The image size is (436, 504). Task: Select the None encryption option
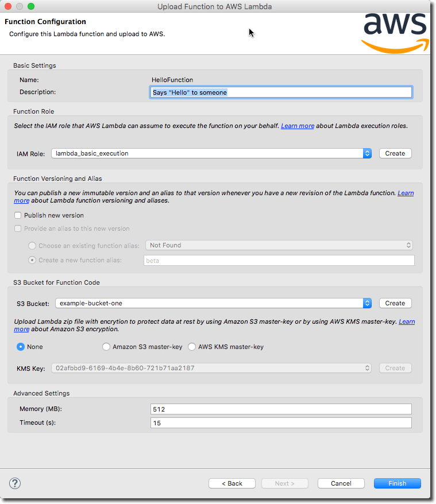(x=21, y=347)
